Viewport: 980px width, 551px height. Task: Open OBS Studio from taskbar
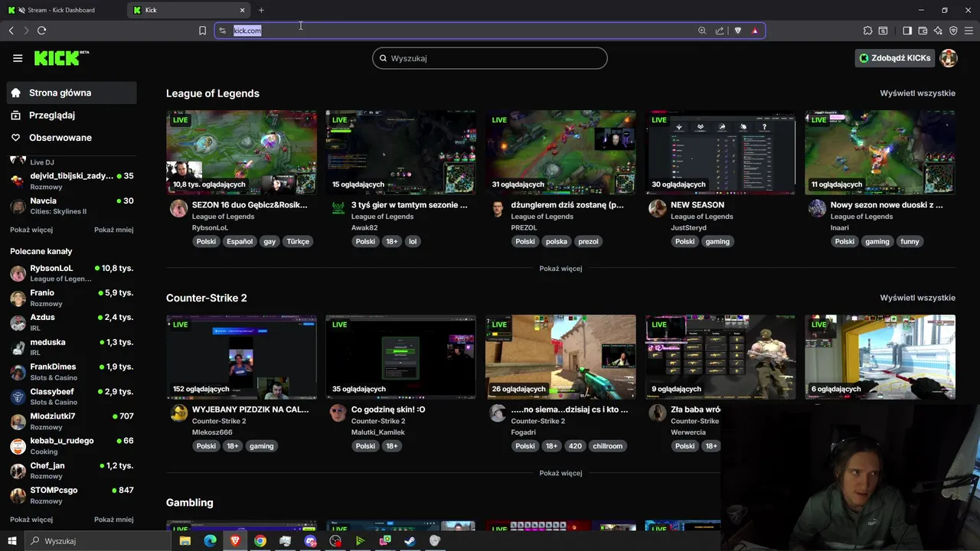coord(335,541)
